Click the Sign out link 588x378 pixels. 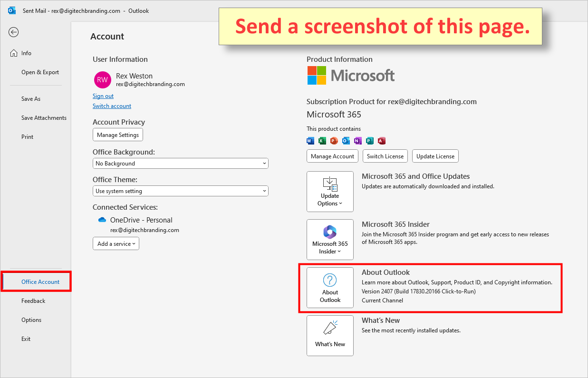tap(103, 96)
